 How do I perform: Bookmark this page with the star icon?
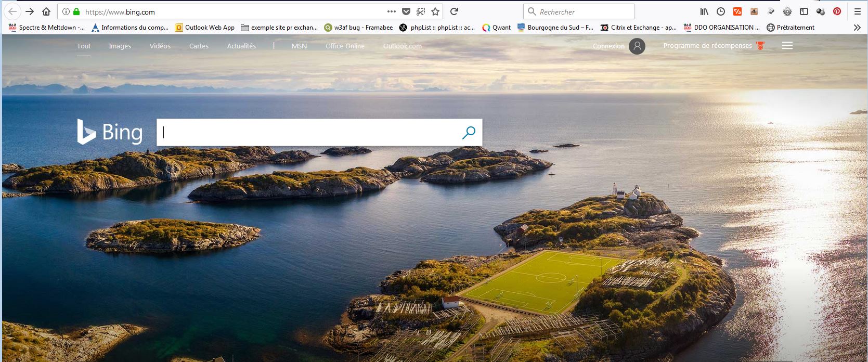[435, 11]
